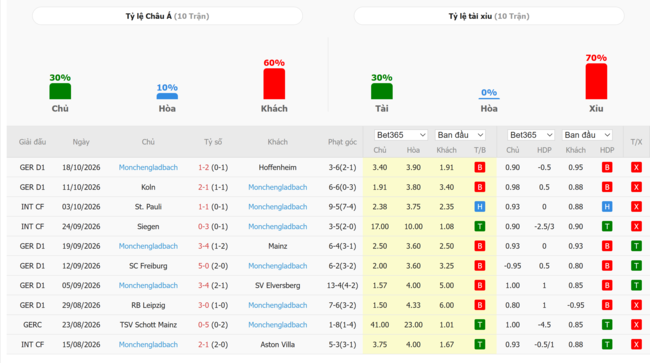
Task: Open Monchengladbach link in the Koln match row
Action: pyautogui.click(x=277, y=187)
